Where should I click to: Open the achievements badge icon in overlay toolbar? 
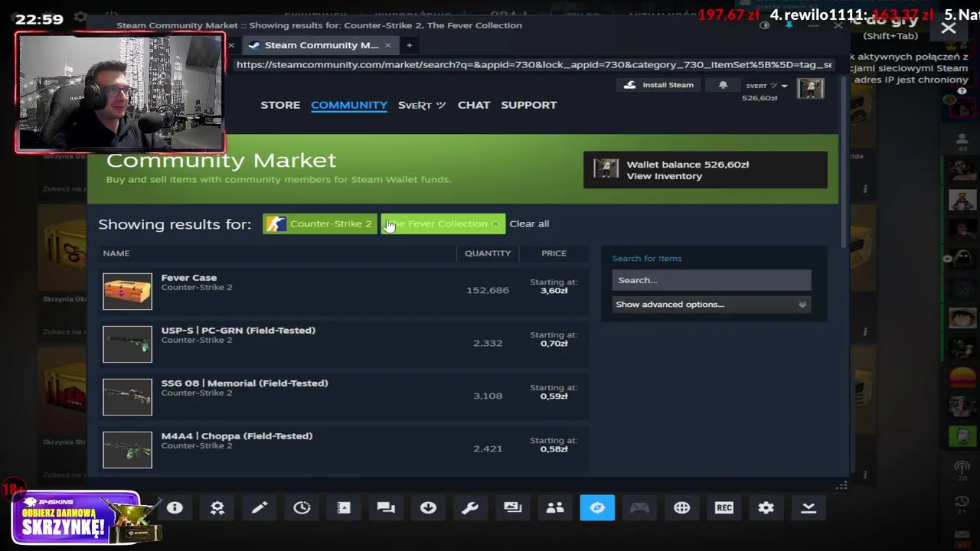[x=217, y=508]
